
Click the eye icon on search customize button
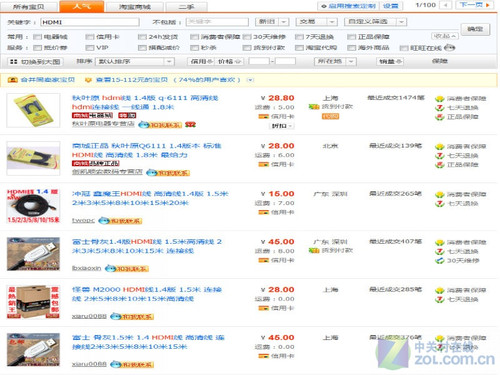pyautogui.click(x=323, y=6)
